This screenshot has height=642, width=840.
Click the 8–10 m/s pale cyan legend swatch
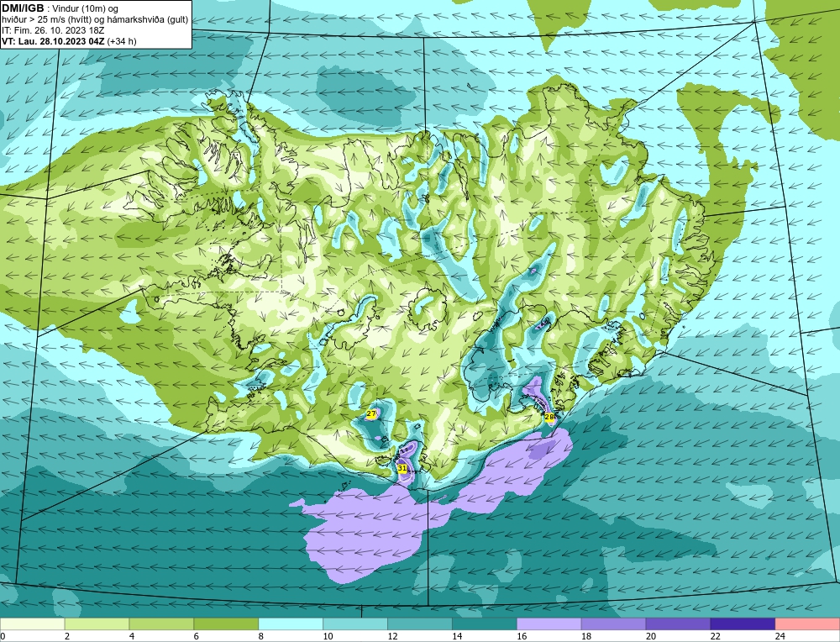[291, 624]
